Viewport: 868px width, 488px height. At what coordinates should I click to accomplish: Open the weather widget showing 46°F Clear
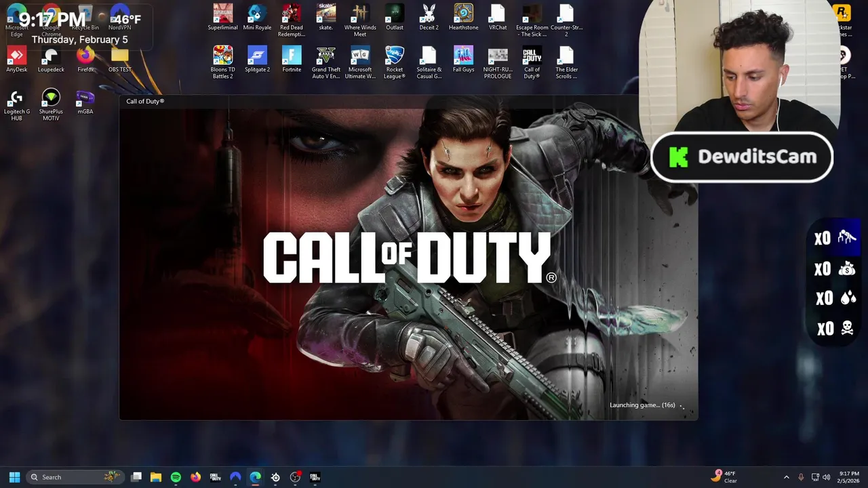tap(724, 477)
